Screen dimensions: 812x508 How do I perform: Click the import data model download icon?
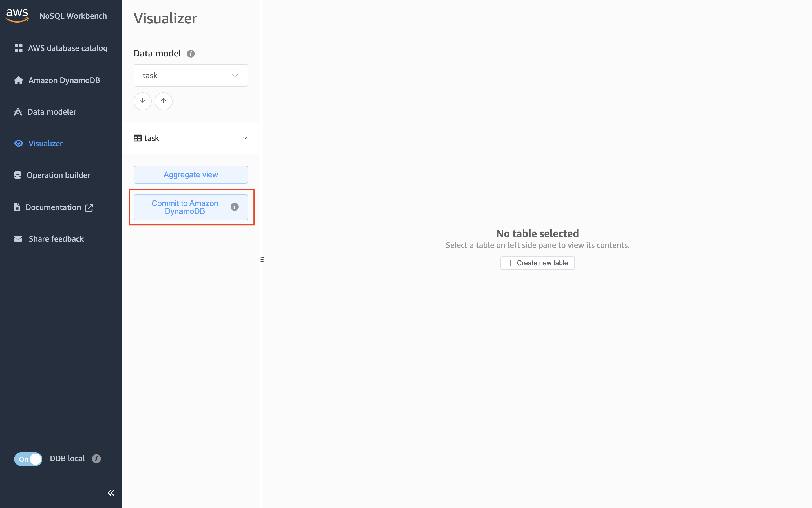coord(143,101)
